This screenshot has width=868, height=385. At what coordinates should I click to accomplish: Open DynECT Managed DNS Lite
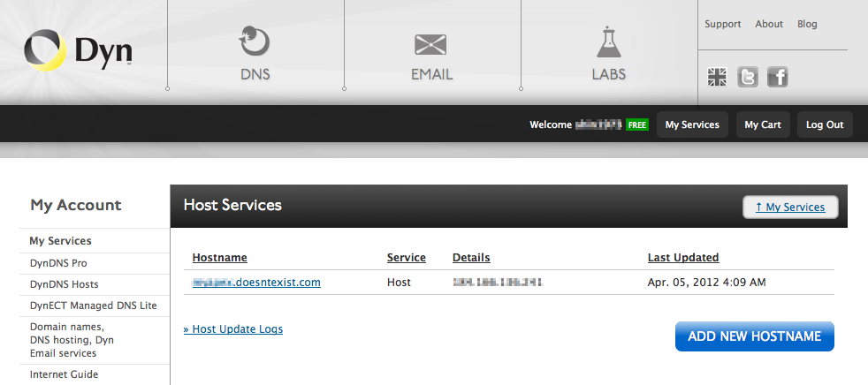[94, 306]
